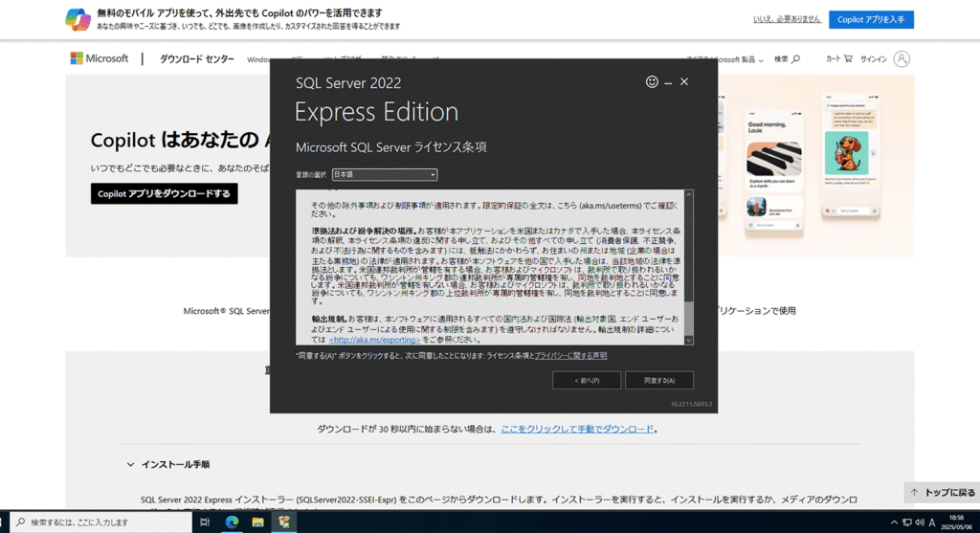Select the Windows menu in Microsoft header
The height and width of the screenshot is (533, 980).
(x=258, y=59)
